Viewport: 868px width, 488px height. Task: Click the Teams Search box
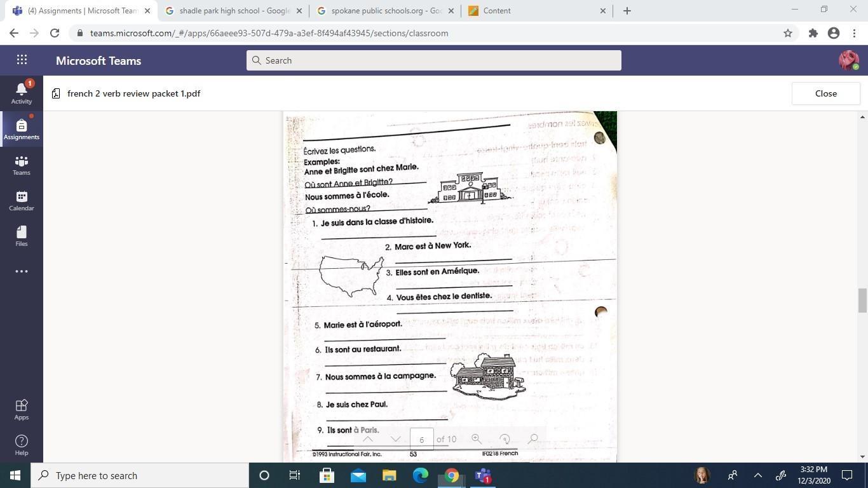[434, 60]
